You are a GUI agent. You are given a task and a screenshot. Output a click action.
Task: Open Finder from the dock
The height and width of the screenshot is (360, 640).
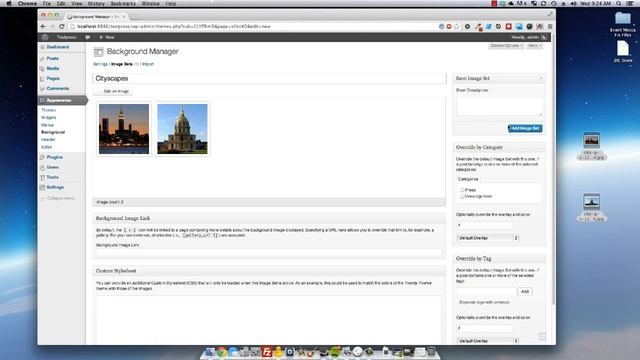coord(210,351)
